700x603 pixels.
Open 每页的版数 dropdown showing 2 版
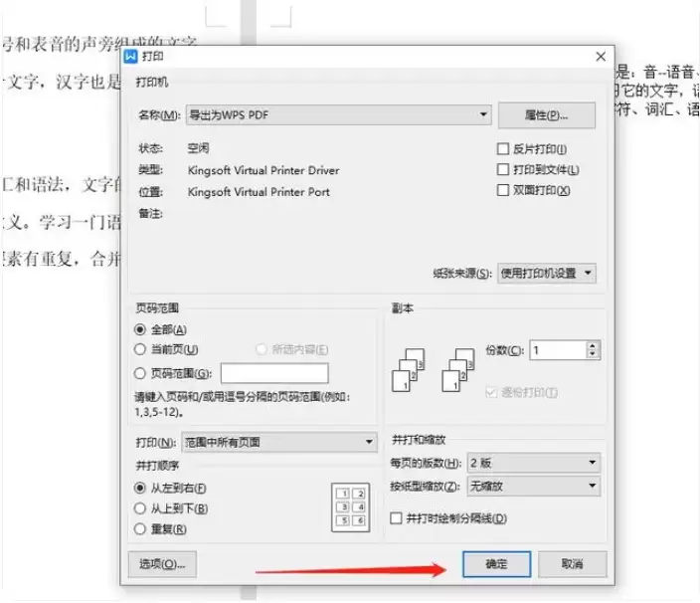[x=534, y=463]
